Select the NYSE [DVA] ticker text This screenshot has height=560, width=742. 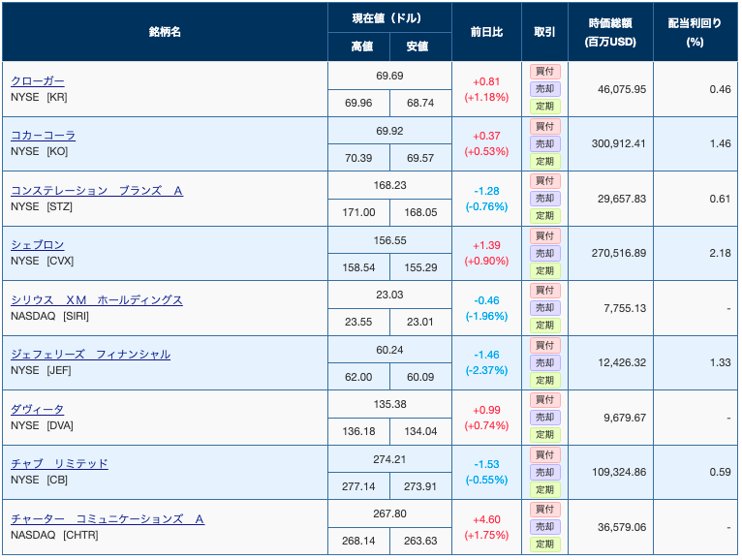click(x=42, y=425)
